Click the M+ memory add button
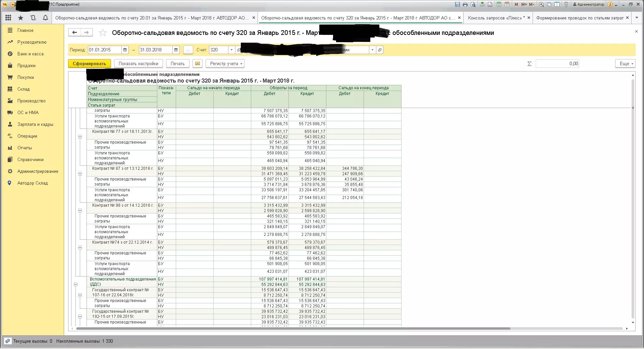 524,4
